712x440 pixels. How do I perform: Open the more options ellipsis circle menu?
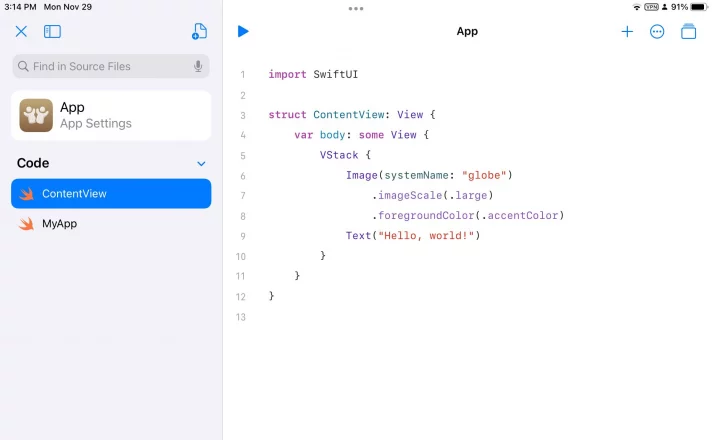tap(657, 31)
